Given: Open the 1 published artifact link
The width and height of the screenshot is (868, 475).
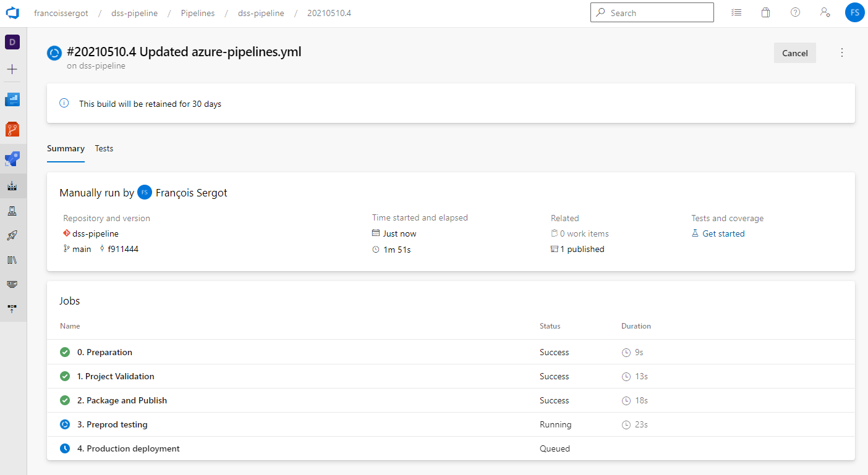Looking at the screenshot, I should point(582,248).
